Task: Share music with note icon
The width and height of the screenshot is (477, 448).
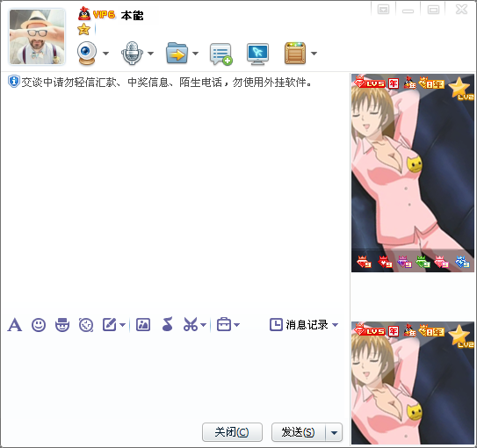Action: 167,324
